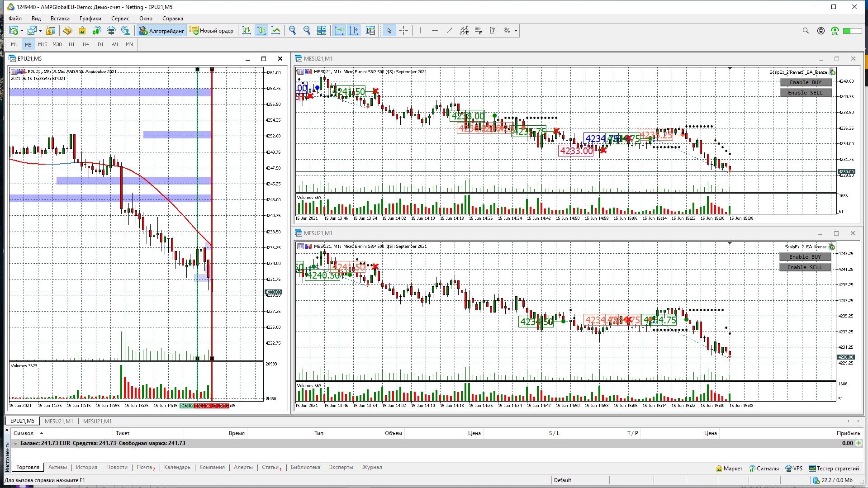
Task: Select the crosshair cursor tool
Action: click(x=403, y=31)
